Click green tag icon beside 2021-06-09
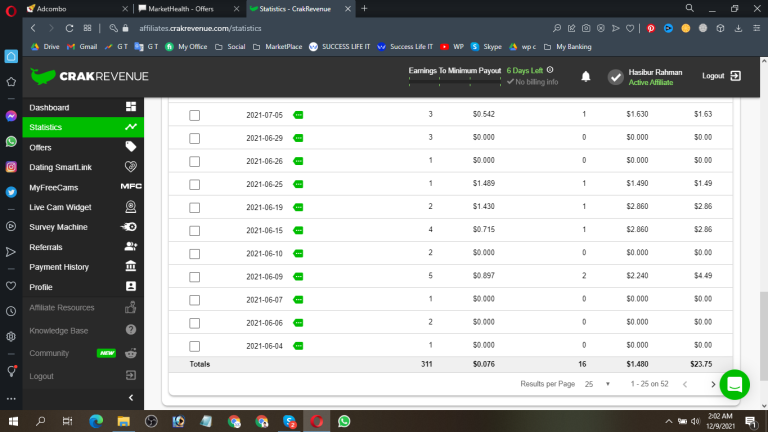Viewport: 768px width, 432px height. coord(298,277)
